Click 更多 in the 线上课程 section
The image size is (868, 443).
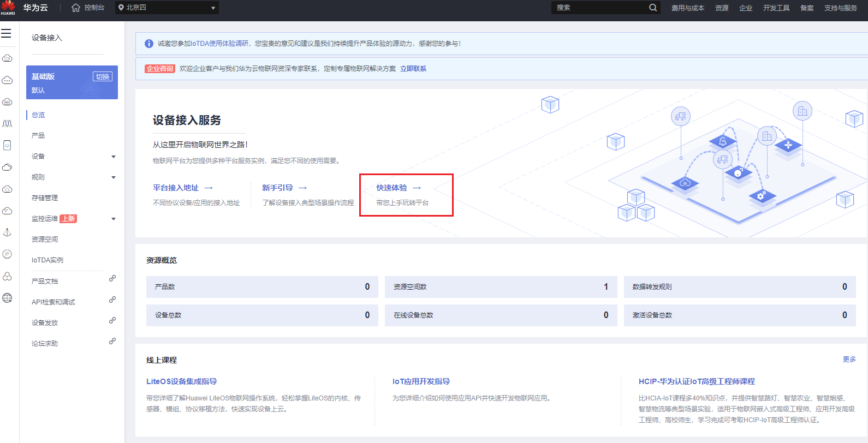[x=849, y=360]
